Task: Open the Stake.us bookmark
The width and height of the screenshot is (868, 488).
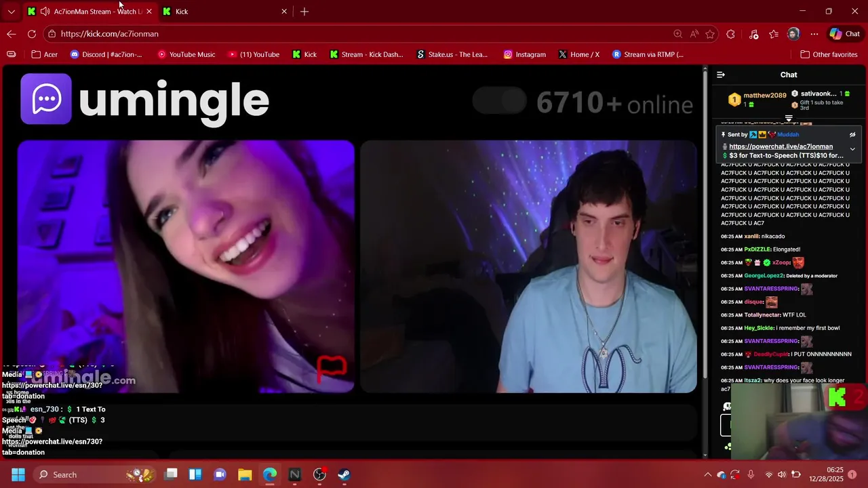Action: pyautogui.click(x=452, y=54)
